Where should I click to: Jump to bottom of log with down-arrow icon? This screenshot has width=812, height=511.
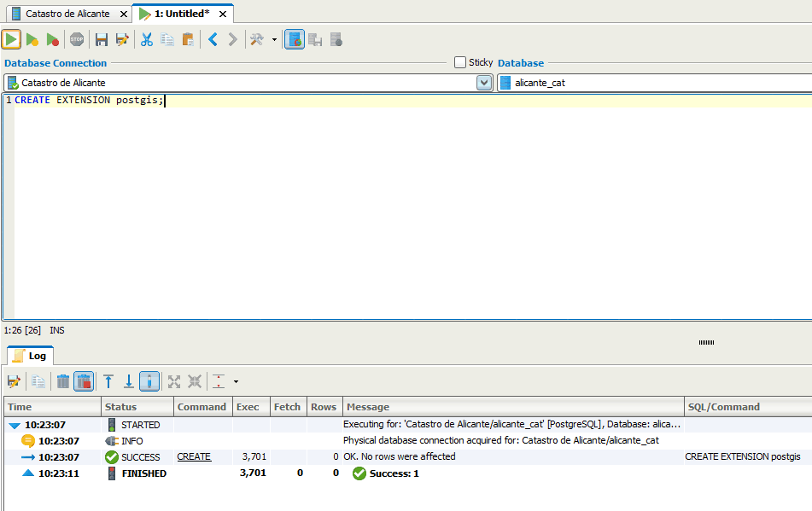128,381
